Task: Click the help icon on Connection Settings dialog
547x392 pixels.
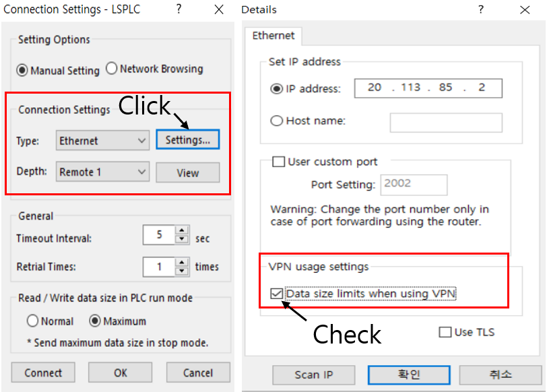Action: click(179, 9)
